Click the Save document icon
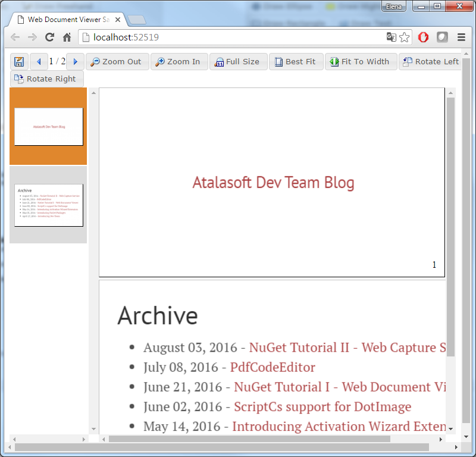Viewport: 476px width, 457px height. [19, 62]
